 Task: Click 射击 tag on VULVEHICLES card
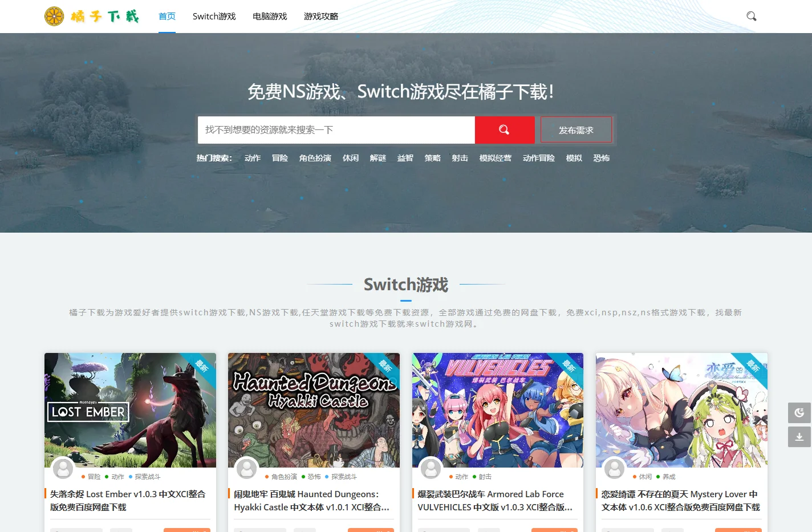485,477
